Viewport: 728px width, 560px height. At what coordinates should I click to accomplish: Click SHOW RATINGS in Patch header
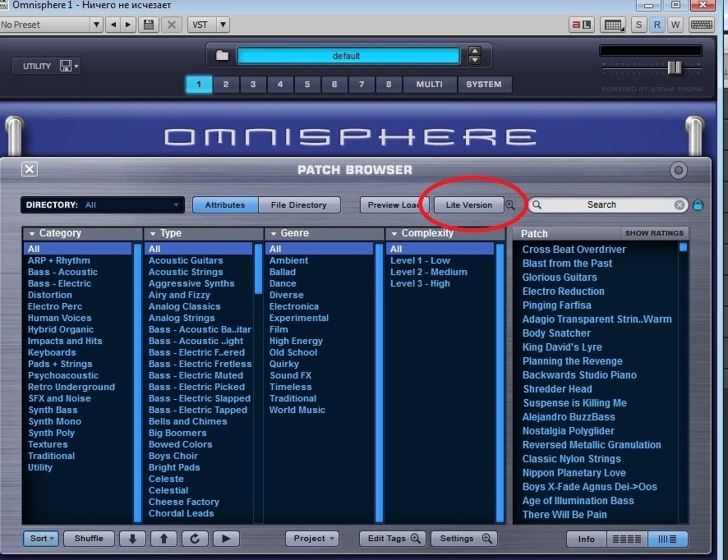pyautogui.click(x=654, y=233)
